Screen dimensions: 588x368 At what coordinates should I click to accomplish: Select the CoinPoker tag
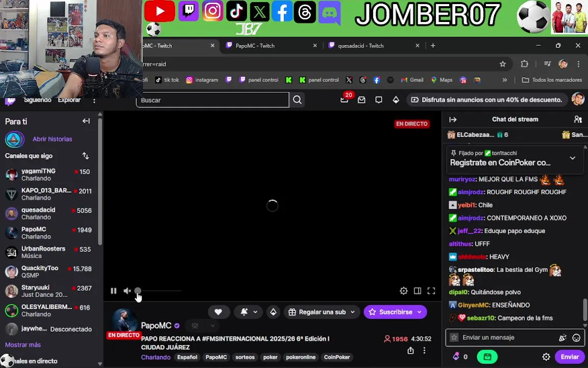(337, 357)
